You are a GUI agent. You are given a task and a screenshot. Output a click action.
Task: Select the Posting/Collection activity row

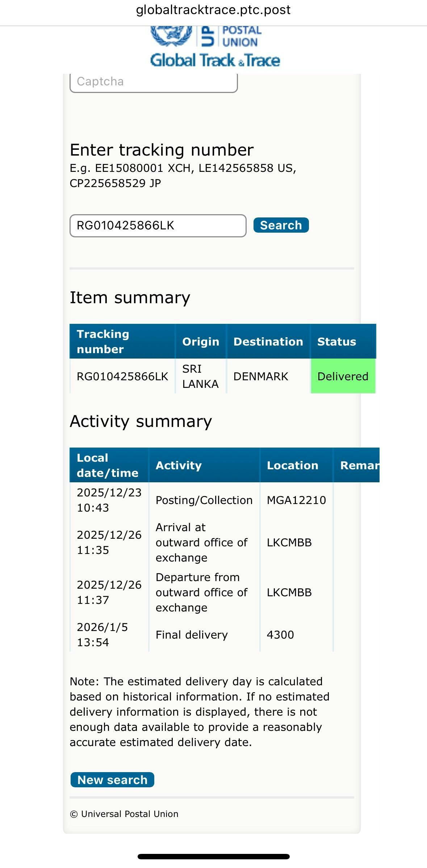tap(204, 500)
